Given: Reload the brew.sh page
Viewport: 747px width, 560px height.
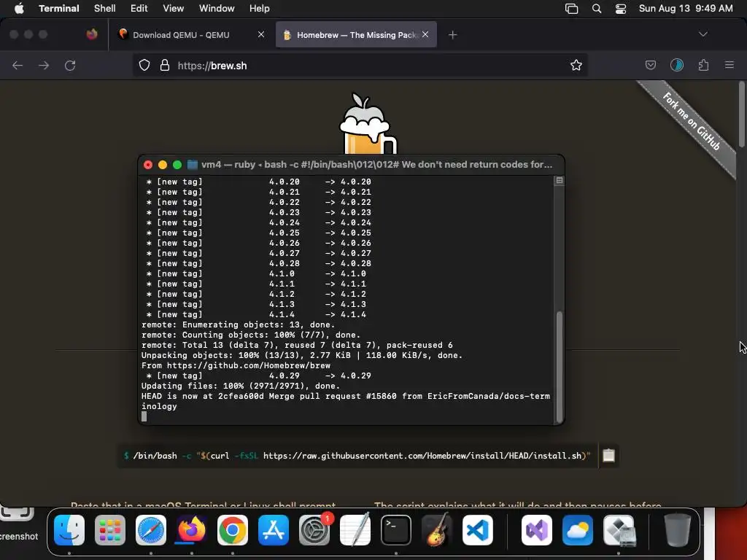Looking at the screenshot, I should click(x=70, y=65).
